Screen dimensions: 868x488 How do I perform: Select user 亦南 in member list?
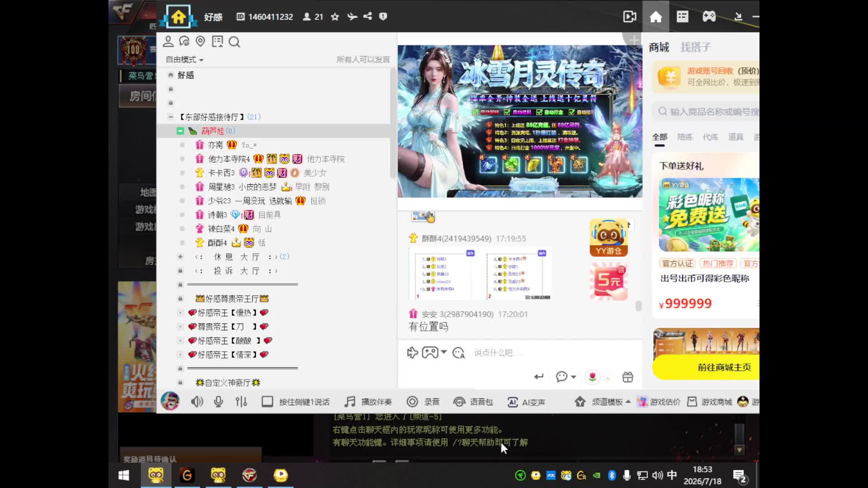(x=215, y=145)
